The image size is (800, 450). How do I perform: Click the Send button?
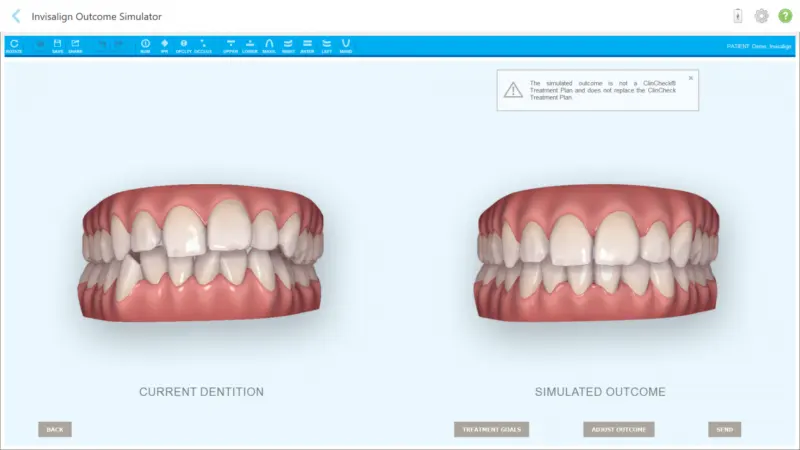click(x=725, y=429)
